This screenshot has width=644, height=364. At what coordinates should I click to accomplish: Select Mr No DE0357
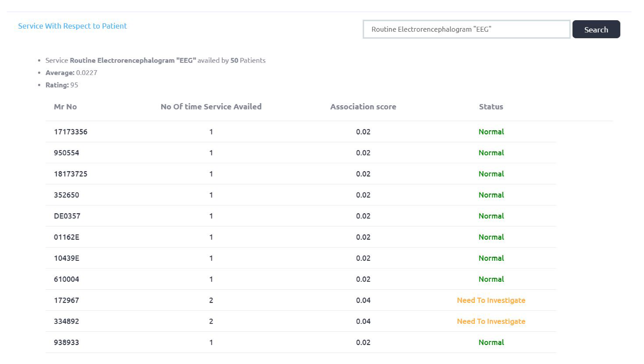click(67, 216)
